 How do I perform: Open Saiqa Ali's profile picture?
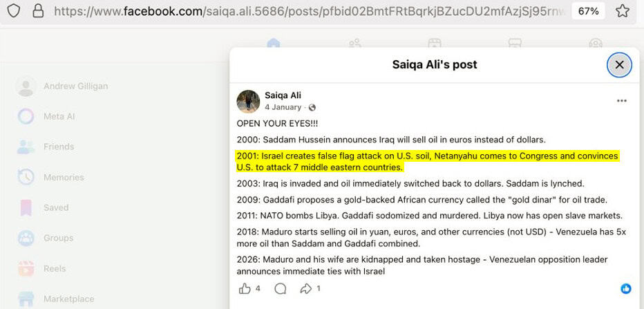[x=248, y=101]
